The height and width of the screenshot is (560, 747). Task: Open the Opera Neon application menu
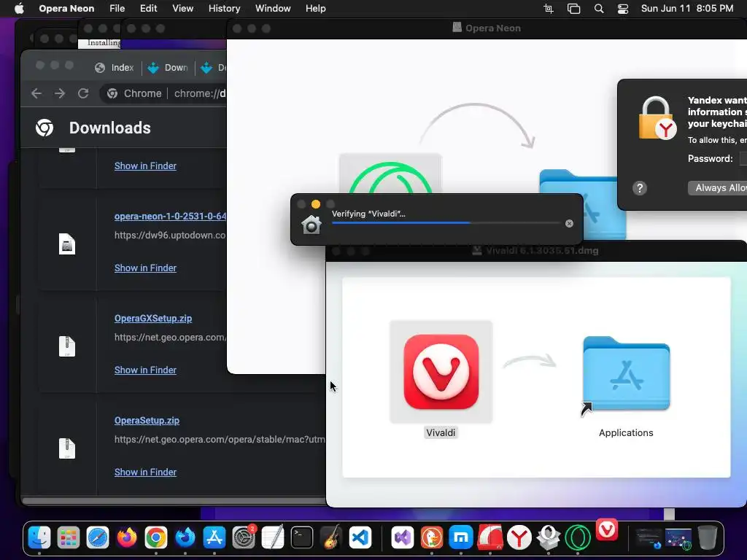(x=66, y=9)
